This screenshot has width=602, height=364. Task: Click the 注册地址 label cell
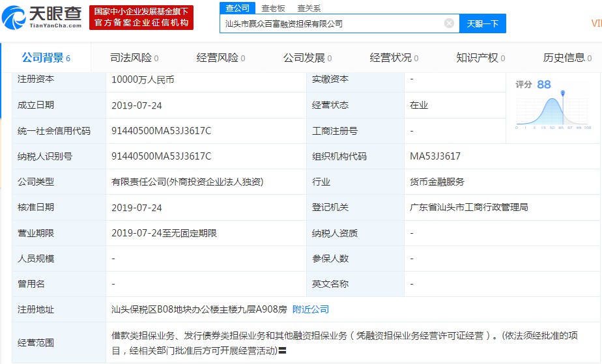click(59, 309)
